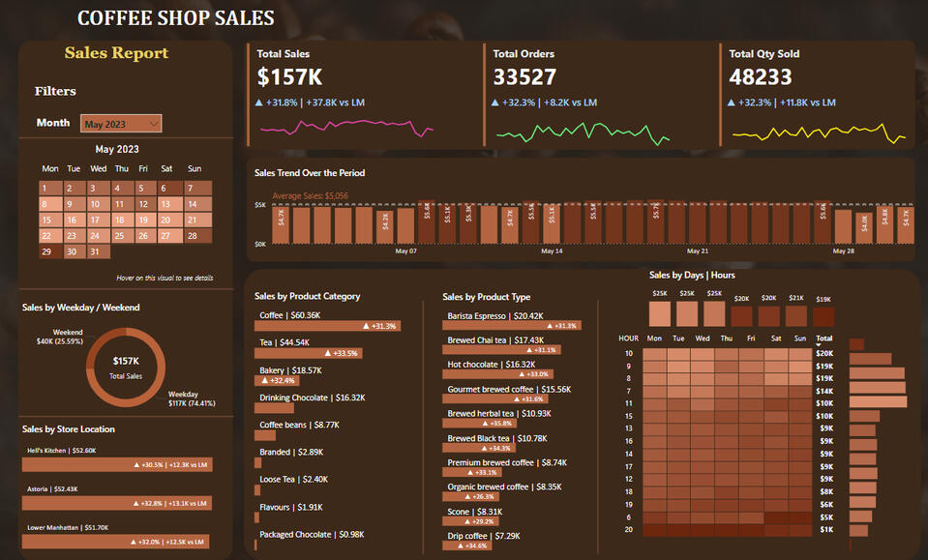Image resolution: width=928 pixels, height=560 pixels.
Task: Select the Brewed Chai tea bar
Action: click(x=503, y=350)
